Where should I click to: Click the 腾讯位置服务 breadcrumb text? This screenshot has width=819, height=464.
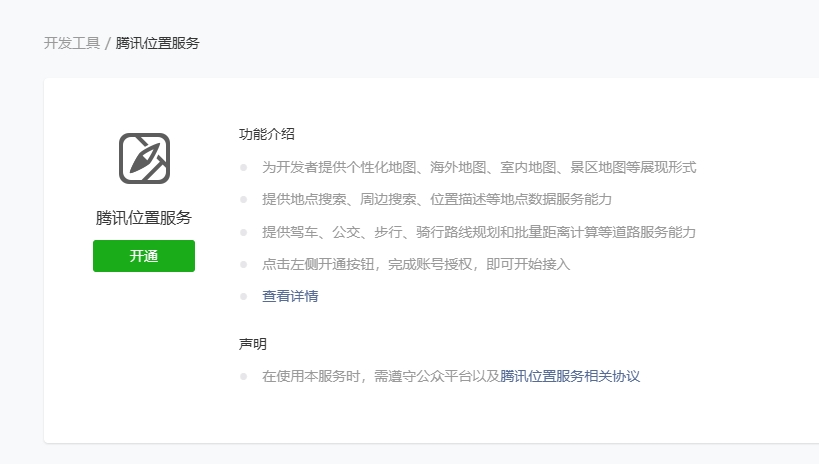[x=157, y=43]
